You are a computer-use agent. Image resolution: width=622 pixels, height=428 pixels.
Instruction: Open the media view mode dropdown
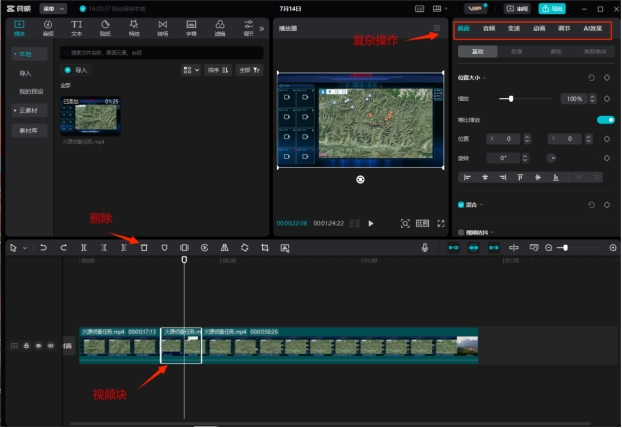190,71
